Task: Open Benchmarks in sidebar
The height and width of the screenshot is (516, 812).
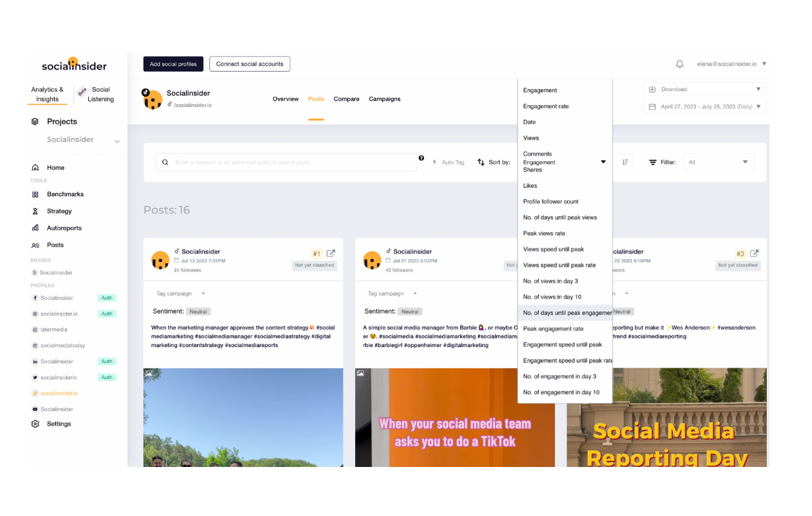Action: tap(65, 194)
